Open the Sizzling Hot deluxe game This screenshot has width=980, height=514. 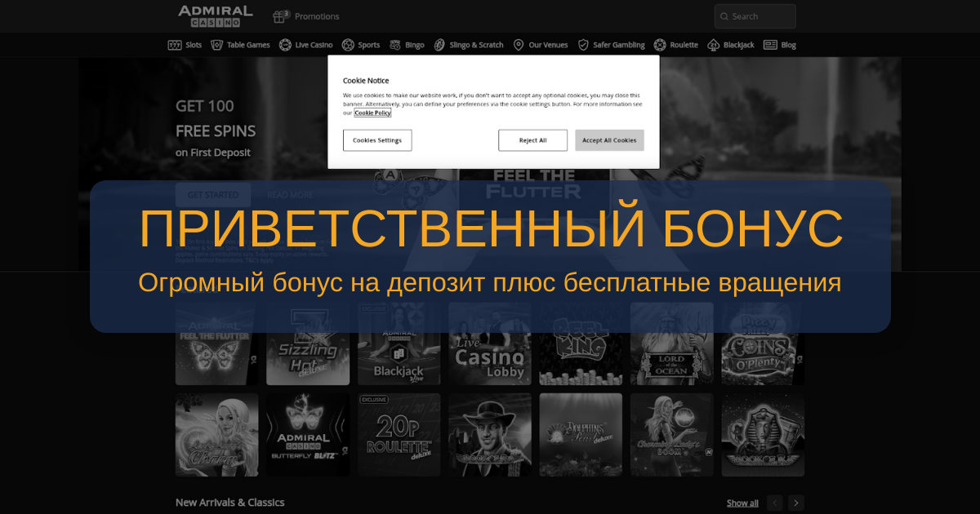pos(308,344)
